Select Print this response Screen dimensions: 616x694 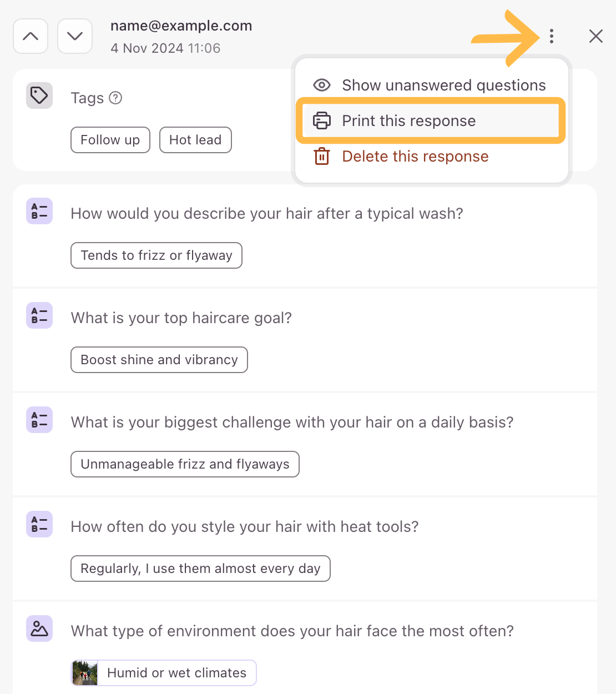(x=431, y=120)
